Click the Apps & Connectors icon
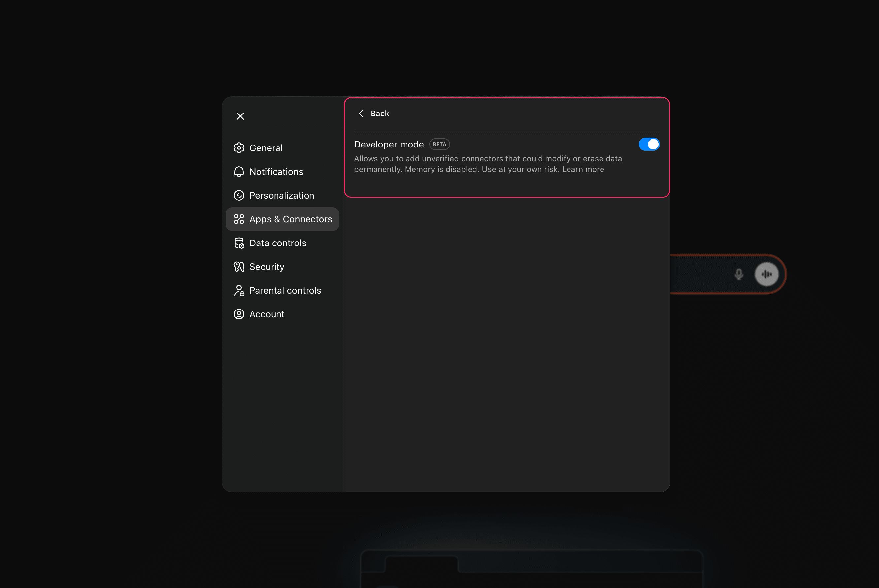This screenshot has width=879, height=588. [x=239, y=219]
